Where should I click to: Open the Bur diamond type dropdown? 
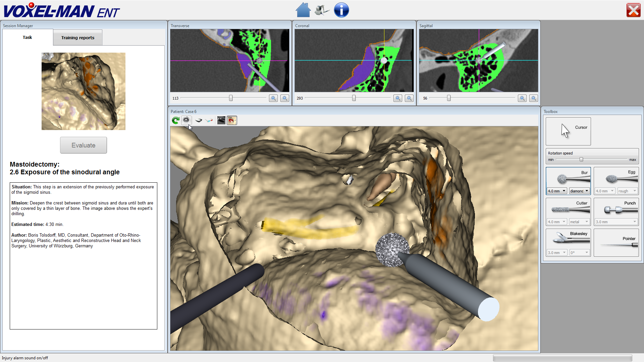[579, 191]
